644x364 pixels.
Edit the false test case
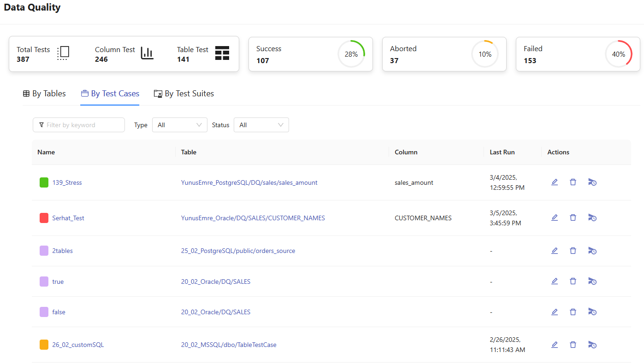(555, 312)
